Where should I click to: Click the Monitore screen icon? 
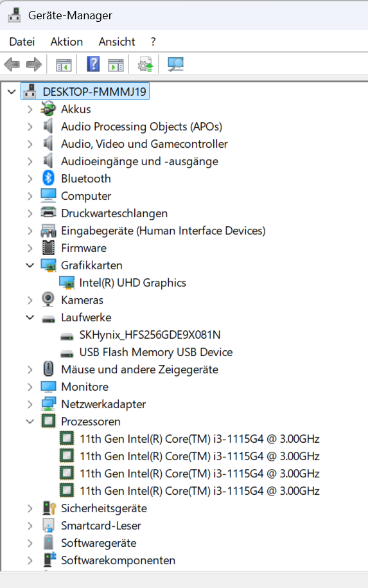click(48, 386)
